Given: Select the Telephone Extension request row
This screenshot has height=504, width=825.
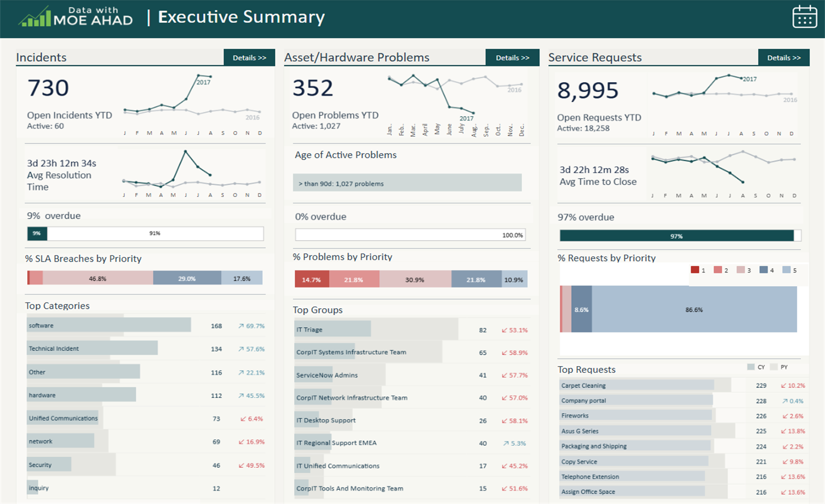Looking at the screenshot, I should 683,477.
